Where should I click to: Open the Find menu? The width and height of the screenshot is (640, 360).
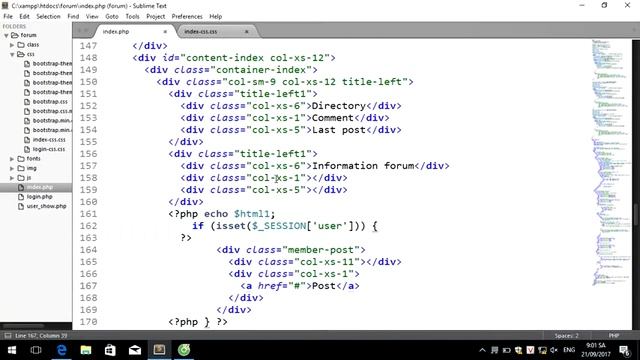click(73, 16)
